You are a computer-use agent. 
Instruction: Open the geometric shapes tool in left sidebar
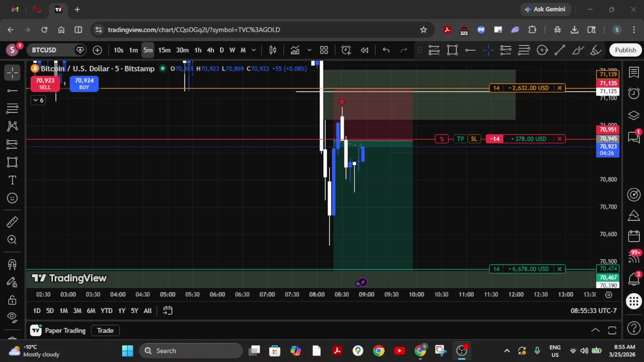pyautogui.click(x=13, y=162)
